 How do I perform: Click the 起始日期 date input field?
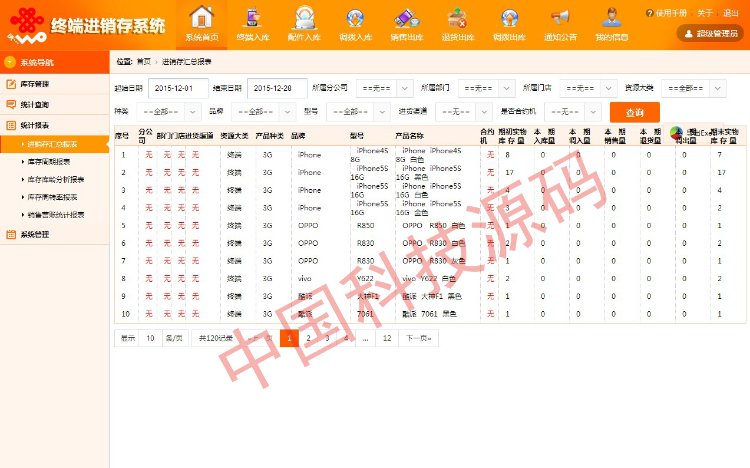[x=178, y=88]
